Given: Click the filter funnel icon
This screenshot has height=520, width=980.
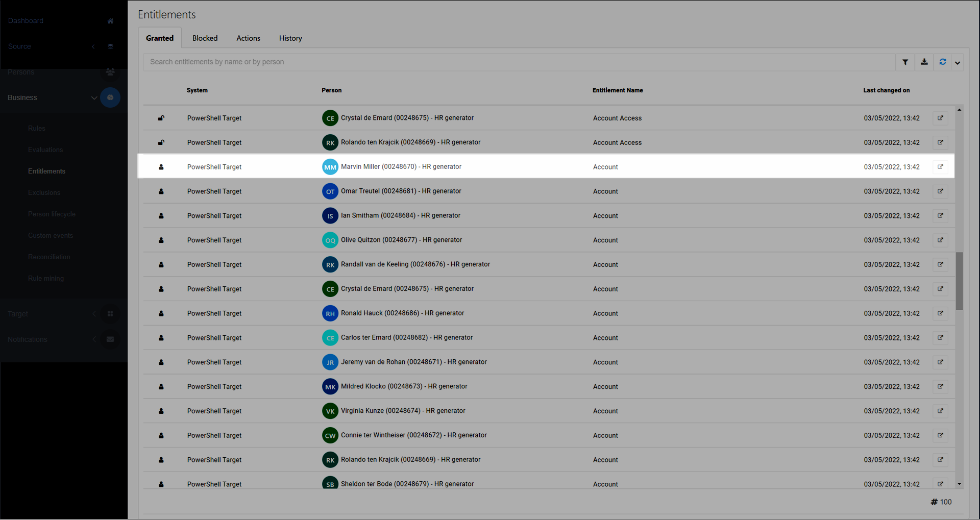Looking at the screenshot, I should 905,62.
